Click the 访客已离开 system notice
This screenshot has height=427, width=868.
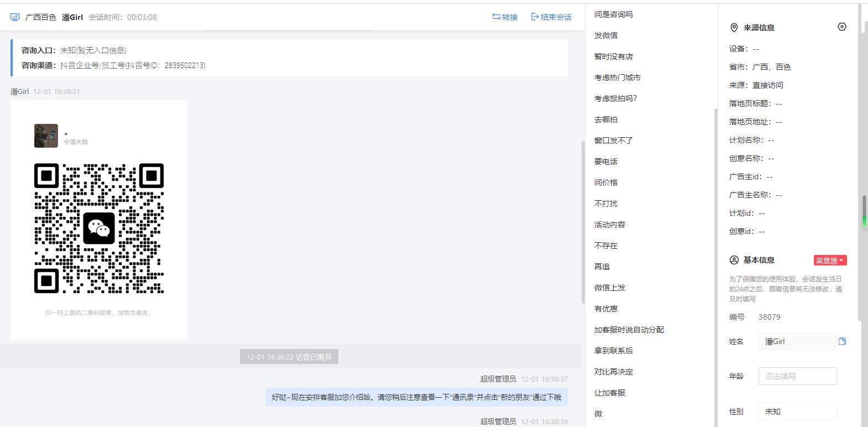click(289, 357)
